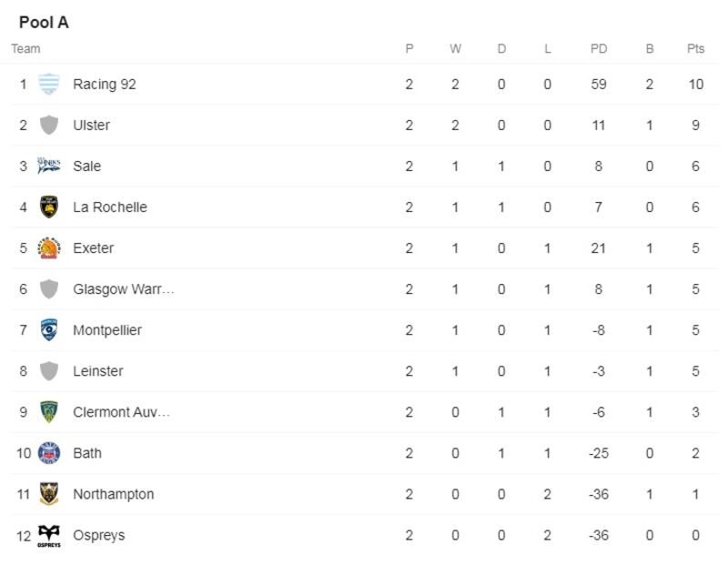Click the La Rochelle team crest

pyautogui.click(x=49, y=207)
